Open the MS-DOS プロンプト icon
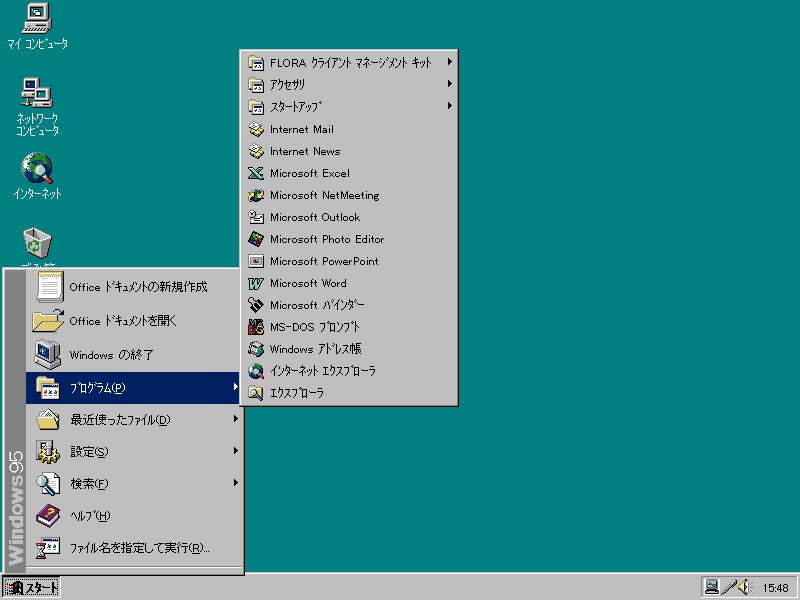This screenshot has height=600, width=800. [256, 327]
